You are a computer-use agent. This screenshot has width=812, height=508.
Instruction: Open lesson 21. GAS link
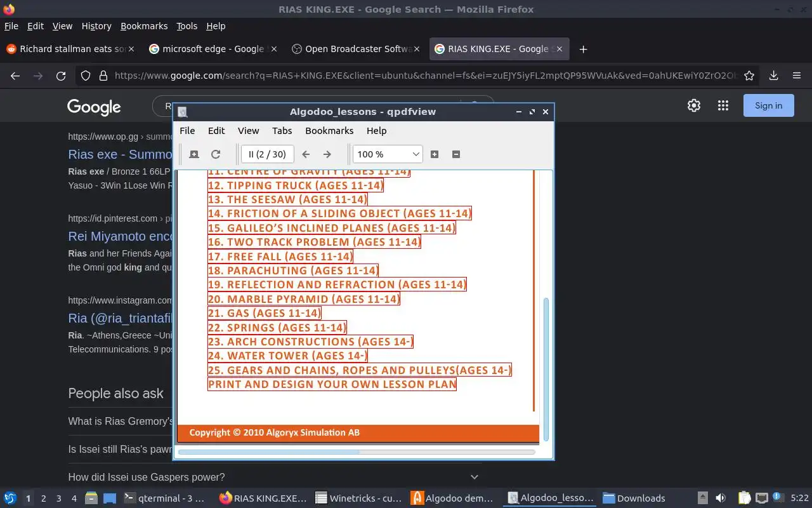pyautogui.click(x=265, y=313)
